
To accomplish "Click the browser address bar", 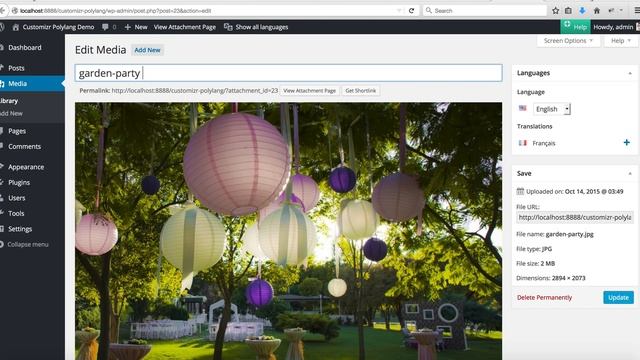I will [x=204, y=11].
